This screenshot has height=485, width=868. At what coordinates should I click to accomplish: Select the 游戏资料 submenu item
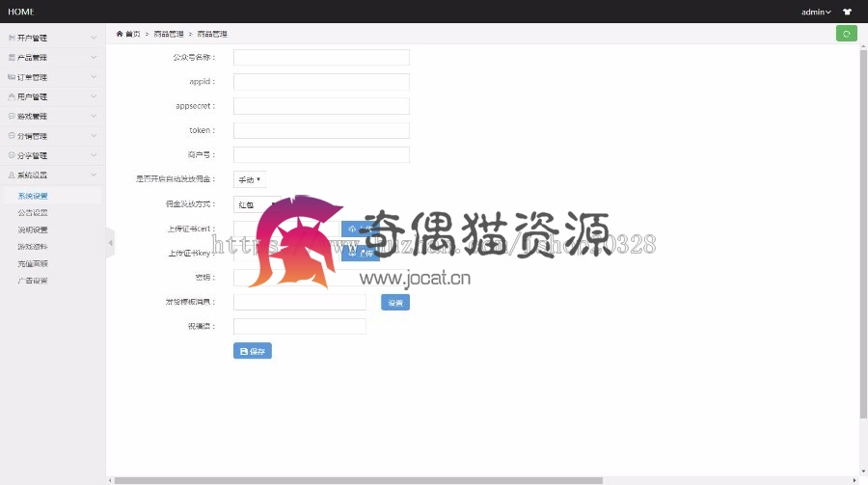coord(33,247)
